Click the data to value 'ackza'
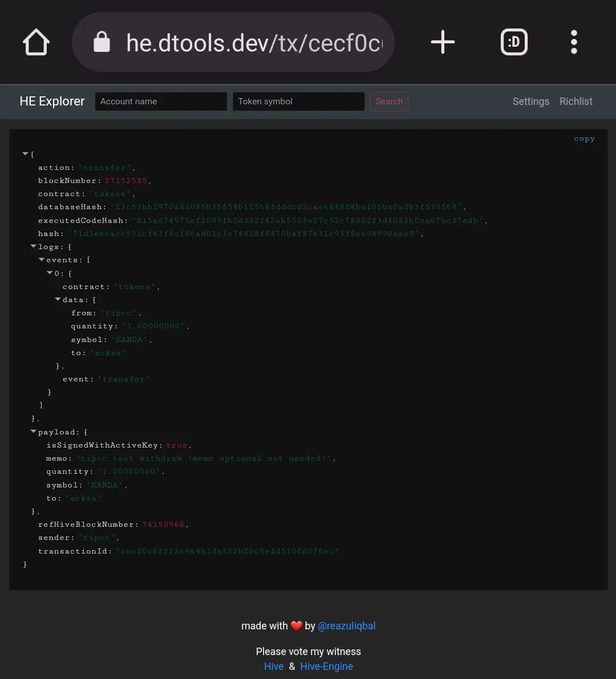The height and width of the screenshot is (679, 616). tap(108, 353)
